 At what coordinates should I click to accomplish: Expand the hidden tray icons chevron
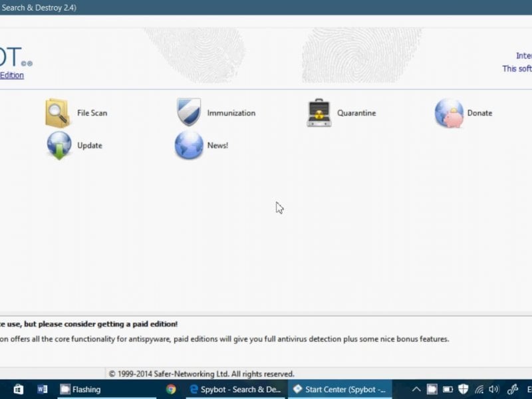click(x=416, y=389)
